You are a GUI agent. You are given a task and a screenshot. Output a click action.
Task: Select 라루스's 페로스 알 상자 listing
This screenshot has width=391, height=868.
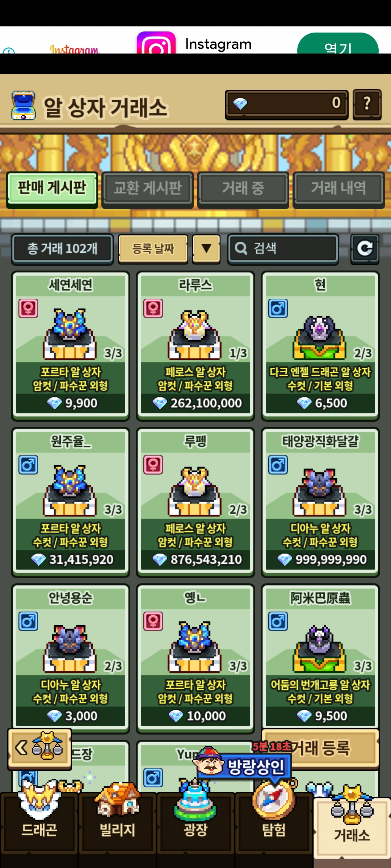coord(195,346)
